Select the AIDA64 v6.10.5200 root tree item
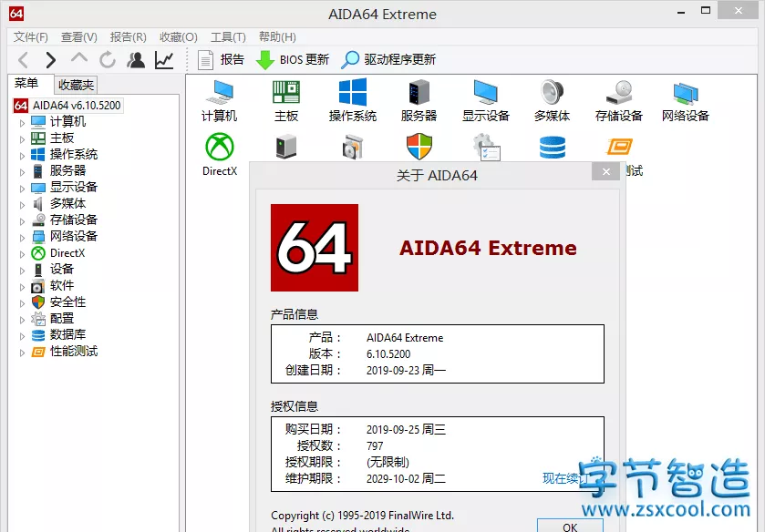The width and height of the screenshot is (765, 532). click(67, 106)
